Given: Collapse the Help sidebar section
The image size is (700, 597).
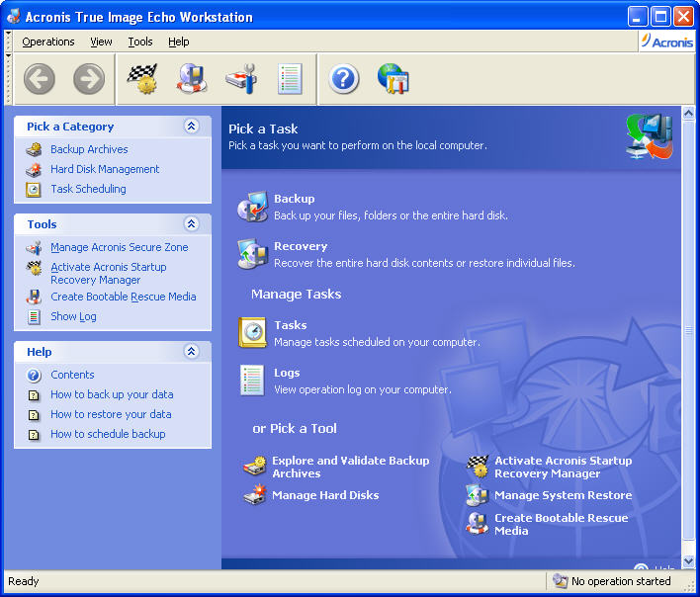Looking at the screenshot, I should [x=192, y=352].
